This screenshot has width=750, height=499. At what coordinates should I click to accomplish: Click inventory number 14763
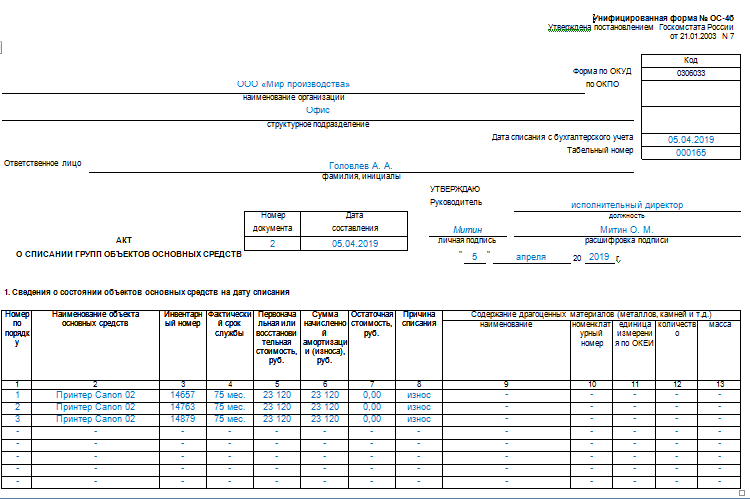[x=183, y=407]
